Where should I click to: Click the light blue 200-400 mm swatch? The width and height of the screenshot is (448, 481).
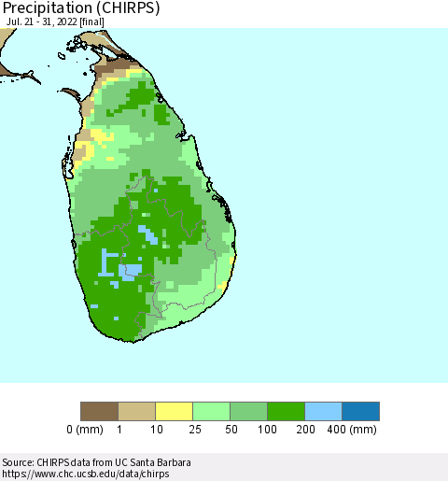click(323, 411)
